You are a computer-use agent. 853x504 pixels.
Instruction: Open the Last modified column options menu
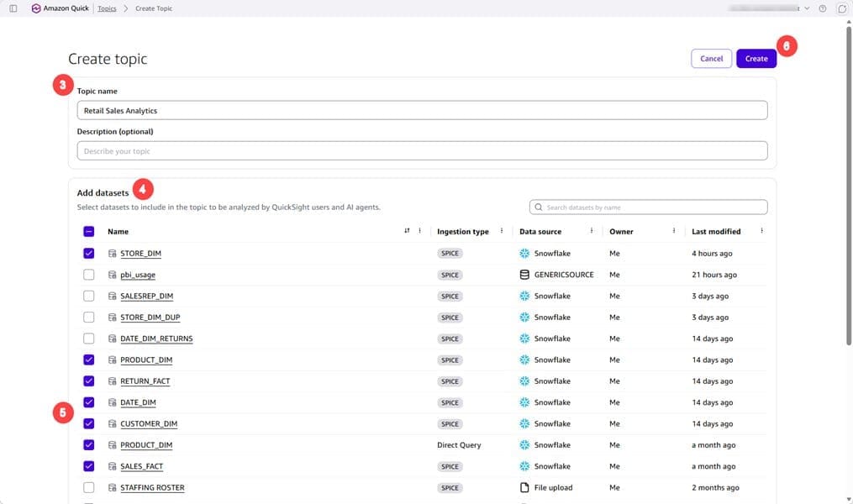(761, 231)
